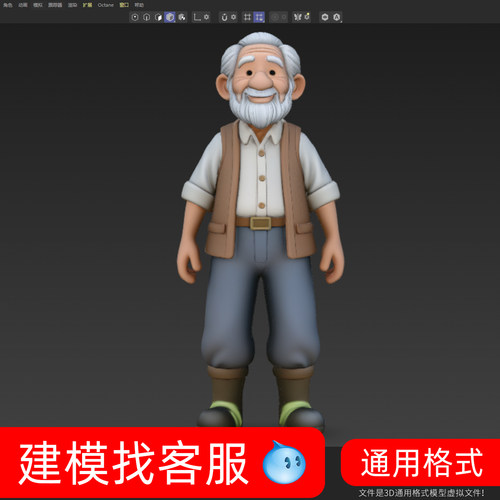The image size is (500, 500).
Task: Click the hexagon viewport solo icon
Action: click(325, 17)
